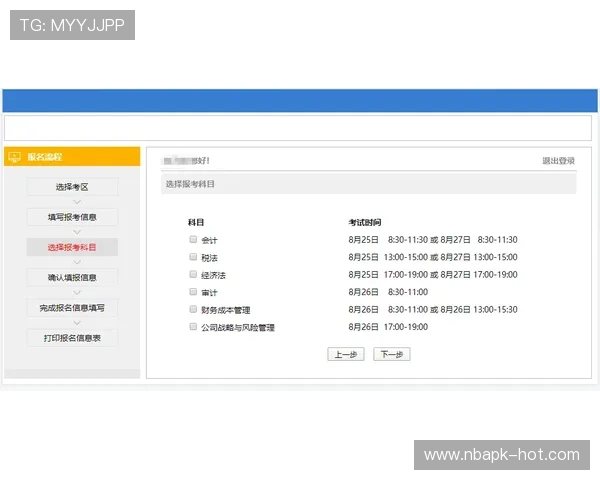600x480 pixels.
Task: Click the 下一步 button
Action: pyautogui.click(x=392, y=354)
